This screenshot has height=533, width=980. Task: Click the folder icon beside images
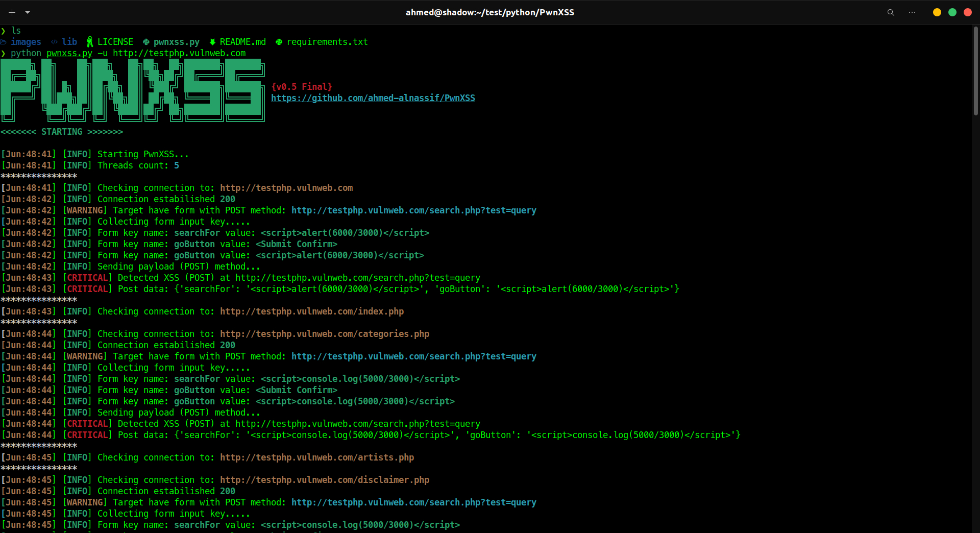pos(3,42)
